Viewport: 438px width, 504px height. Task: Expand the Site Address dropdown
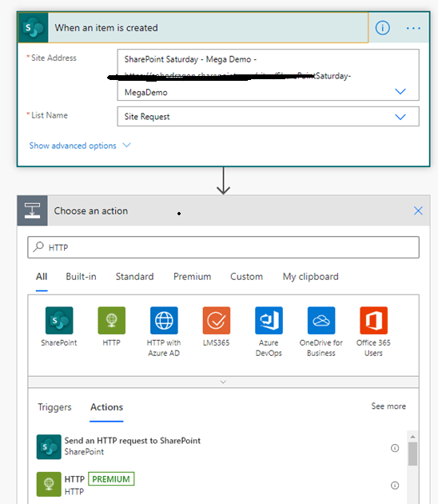click(400, 91)
